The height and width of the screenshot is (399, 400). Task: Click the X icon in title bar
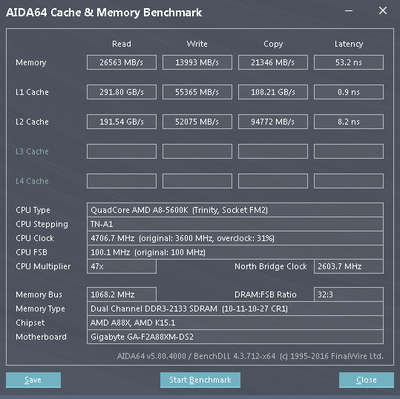click(383, 11)
